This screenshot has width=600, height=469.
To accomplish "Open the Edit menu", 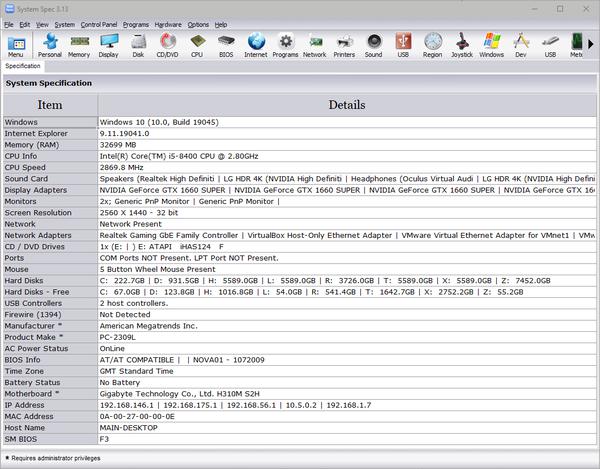I will (x=25, y=24).
